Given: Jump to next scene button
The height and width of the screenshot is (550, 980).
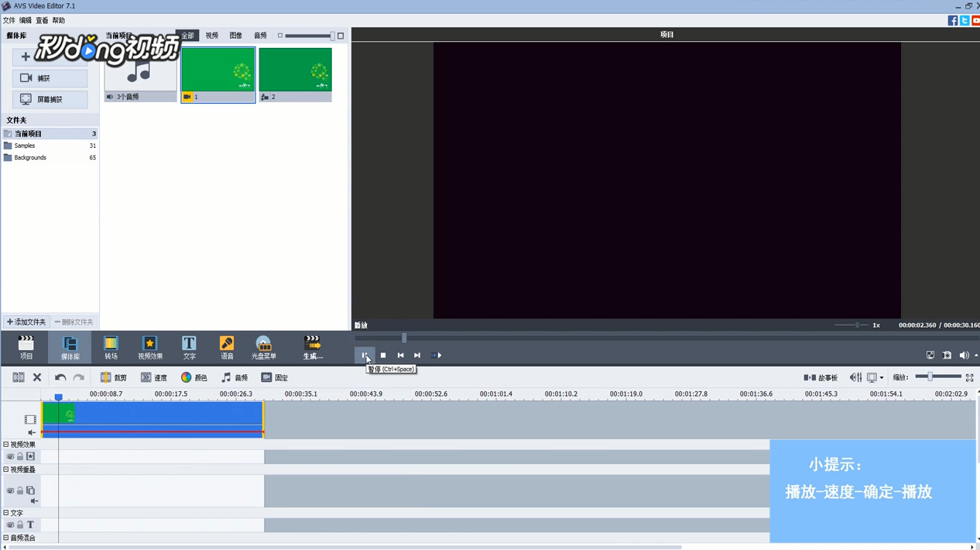Looking at the screenshot, I should pyautogui.click(x=436, y=356).
